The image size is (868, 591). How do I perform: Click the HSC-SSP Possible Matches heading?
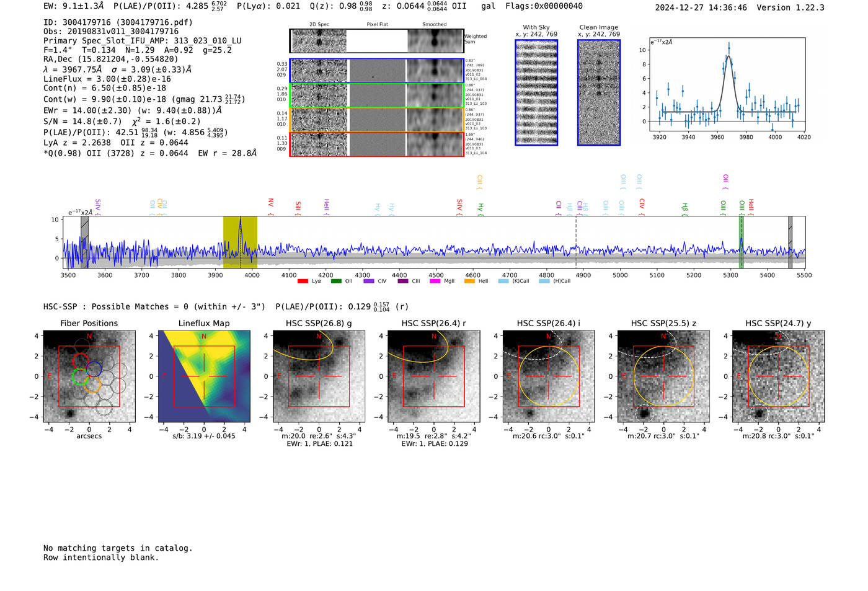point(154,307)
